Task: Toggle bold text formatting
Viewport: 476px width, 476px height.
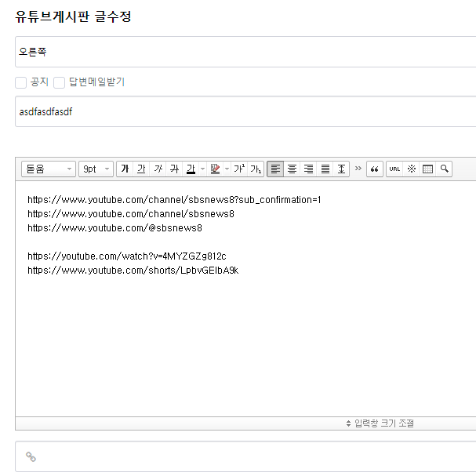Action: [x=125, y=169]
